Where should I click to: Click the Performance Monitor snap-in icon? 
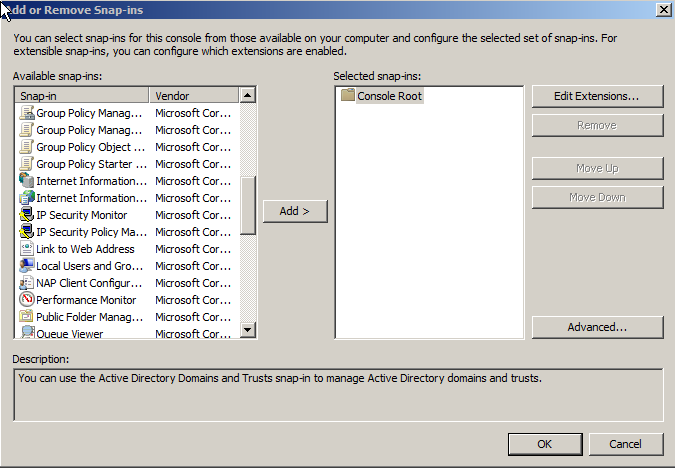click(27, 300)
